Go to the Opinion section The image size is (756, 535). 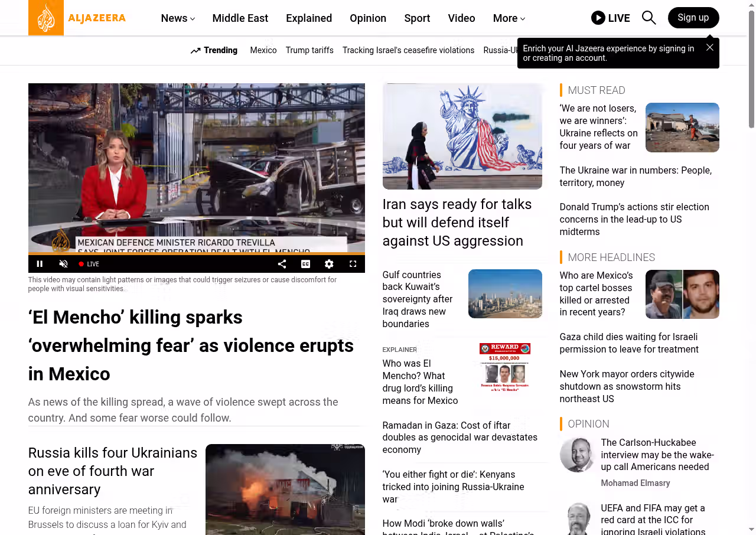click(367, 18)
